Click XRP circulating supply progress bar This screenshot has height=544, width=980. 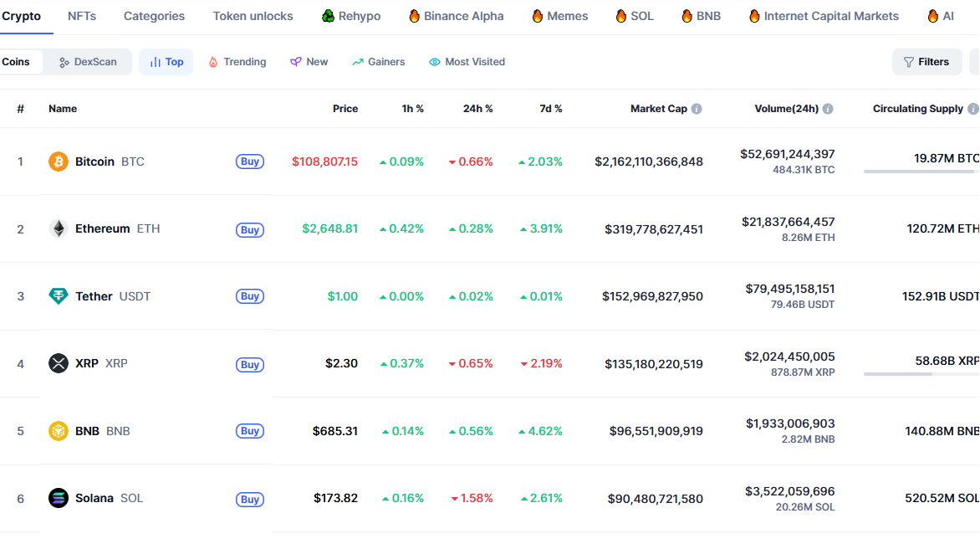point(921,374)
